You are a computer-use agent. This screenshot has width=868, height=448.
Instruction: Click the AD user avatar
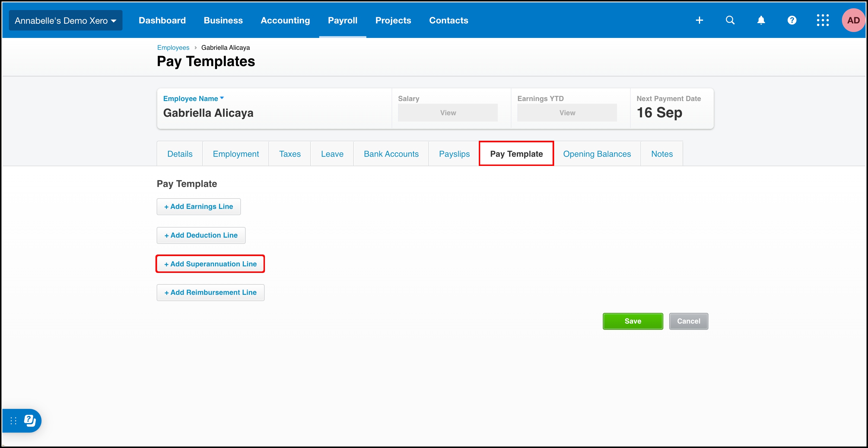click(853, 20)
